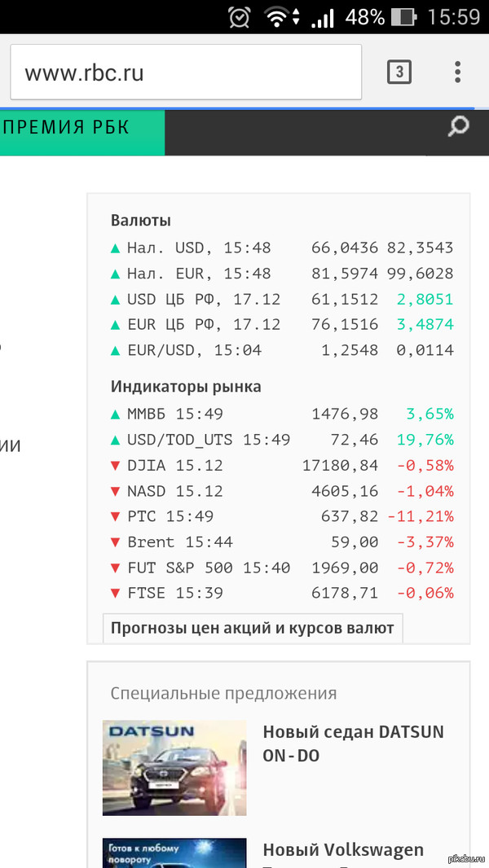The width and height of the screenshot is (489, 868).
Task: Select the Нал. USD currency row
Action: click(281, 248)
